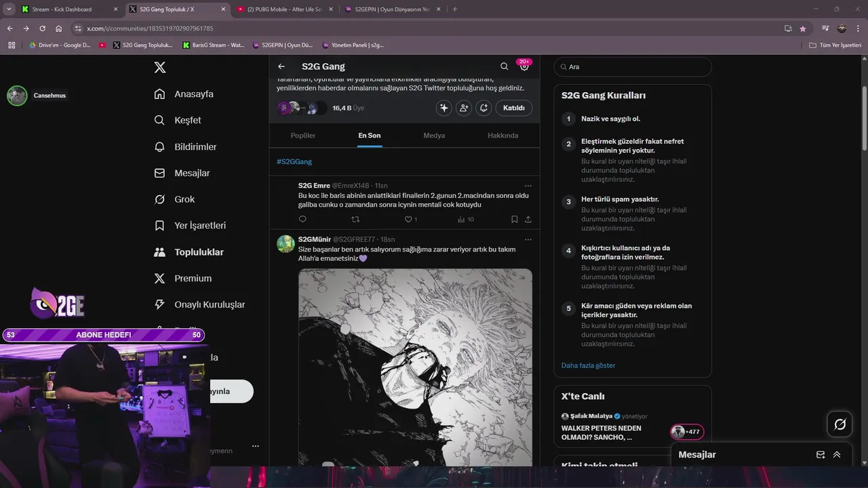This screenshot has width=868, height=488.
Task: Open more options on S2G Emre's post
Action: (x=528, y=186)
